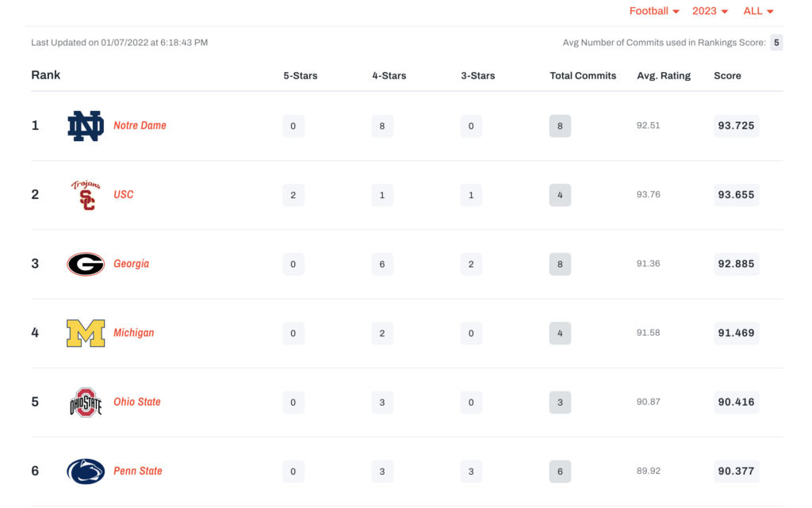The image size is (812, 508).
Task: Click Ohio State's score 90.416
Action: (x=737, y=402)
